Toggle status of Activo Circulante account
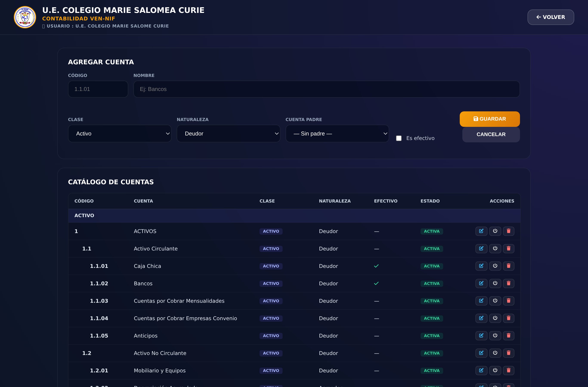 [x=495, y=249]
